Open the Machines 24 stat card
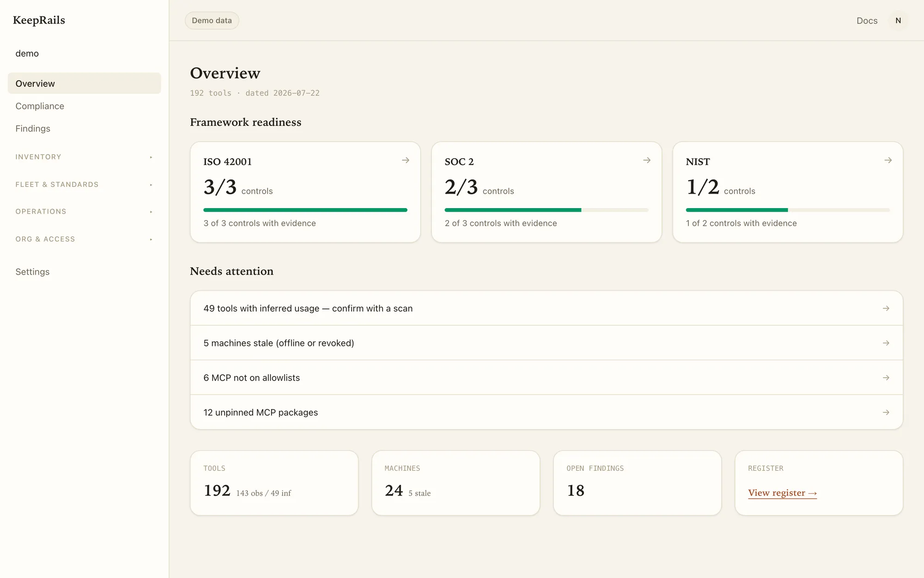The height and width of the screenshot is (578, 924). (456, 483)
